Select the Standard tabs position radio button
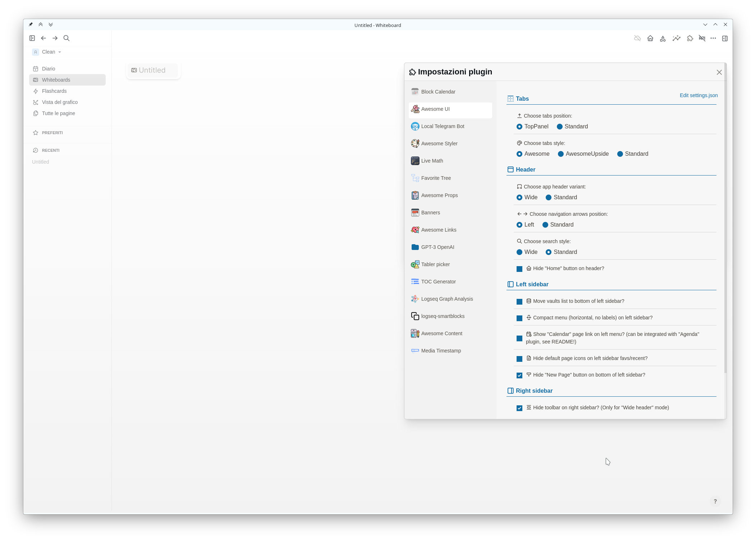Viewport: 756px width, 542px height. click(559, 127)
